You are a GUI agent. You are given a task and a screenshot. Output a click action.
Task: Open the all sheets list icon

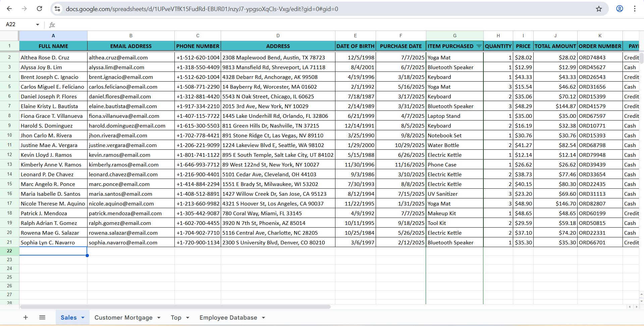tap(42, 317)
